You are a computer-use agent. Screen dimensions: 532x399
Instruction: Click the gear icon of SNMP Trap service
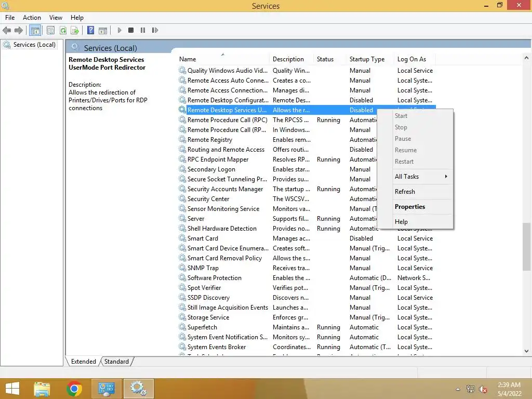coord(182,268)
